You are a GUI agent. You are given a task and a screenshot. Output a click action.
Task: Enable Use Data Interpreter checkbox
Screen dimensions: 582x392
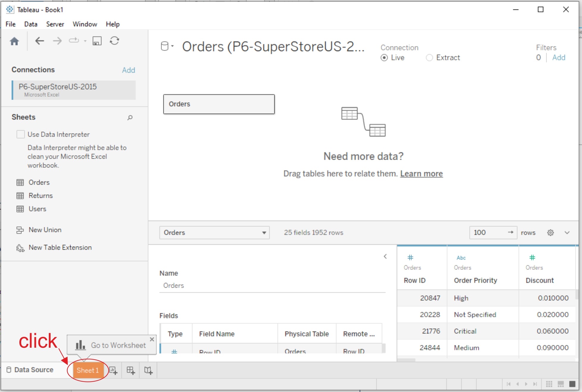coord(21,134)
